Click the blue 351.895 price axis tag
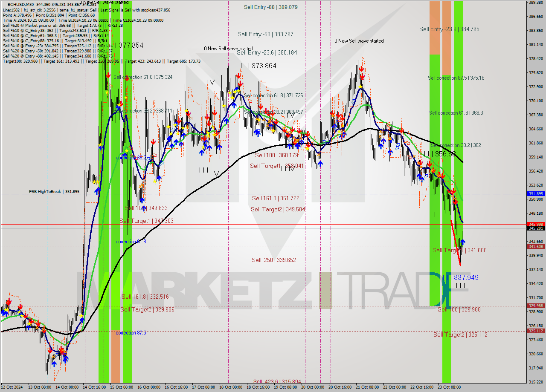Screen dimensions: 546x392 pos(536,194)
